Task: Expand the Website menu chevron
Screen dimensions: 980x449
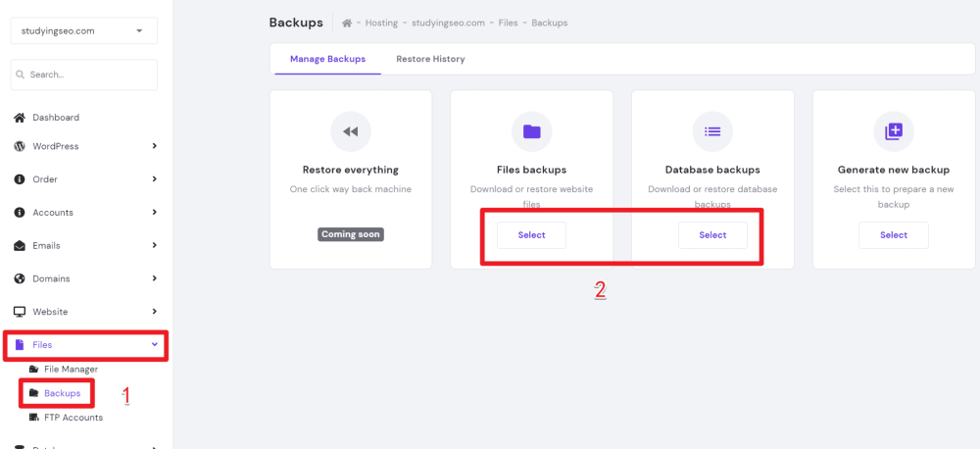Action: pos(154,312)
